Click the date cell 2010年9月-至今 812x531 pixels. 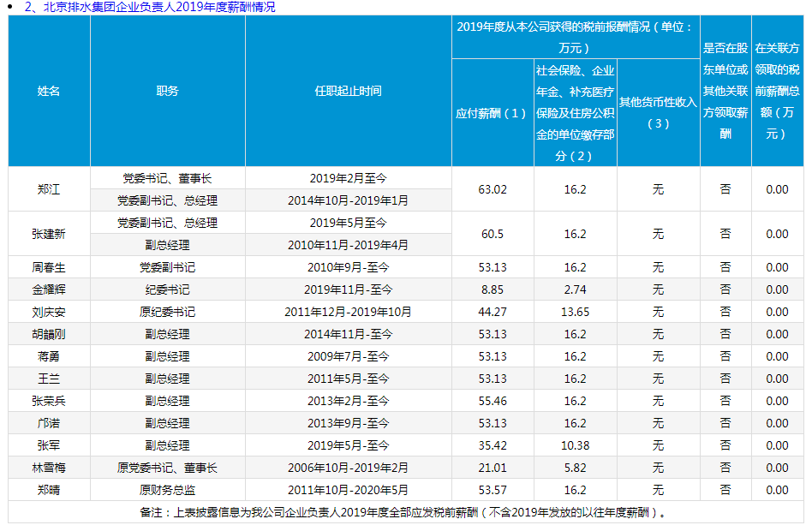coord(348,268)
